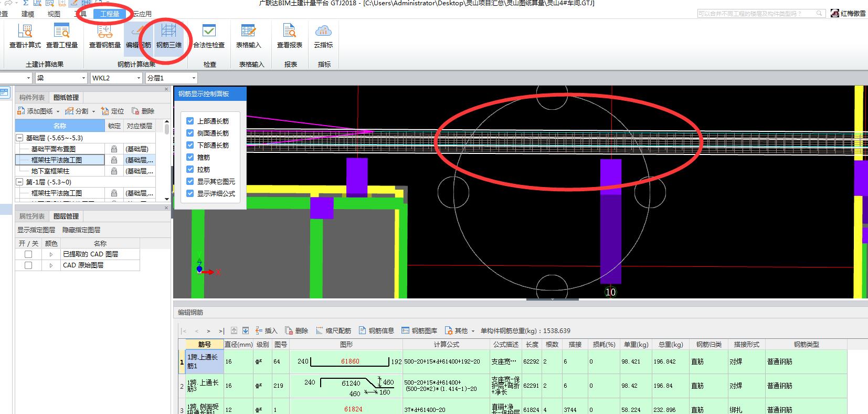Open the WKL2 component dropdown
868x414 pixels.
(x=139, y=78)
